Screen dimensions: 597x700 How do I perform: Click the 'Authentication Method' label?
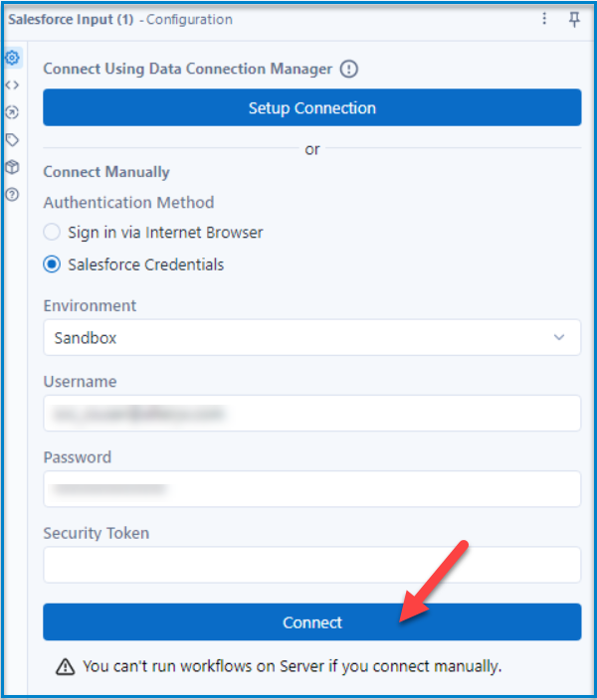(x=128, y=202)
